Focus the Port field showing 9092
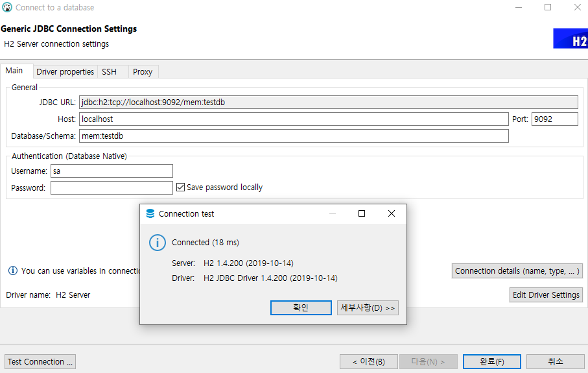Image resolution: width=588 pixels, height=373 pixels. [555, 119]
